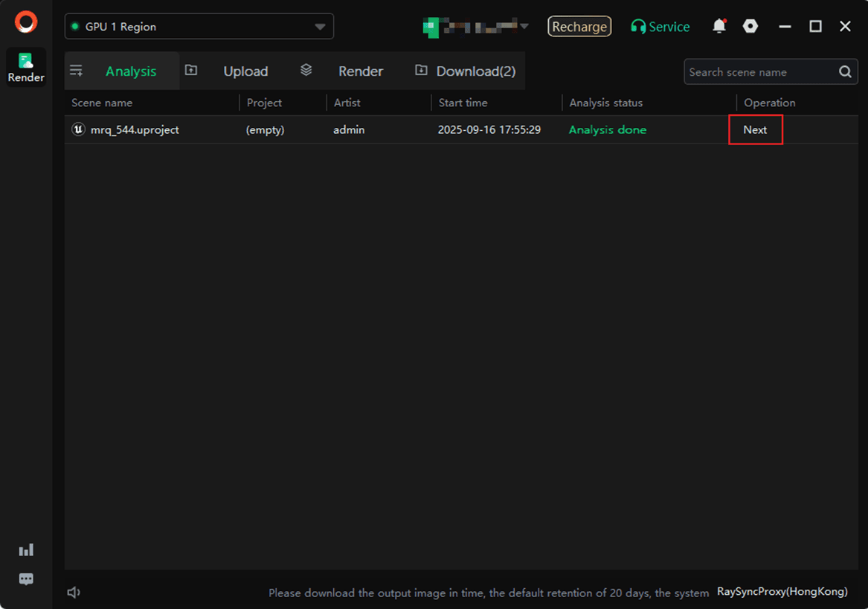868x609 pixels.
Task: Open the Service support link
Action: [660, 27]
